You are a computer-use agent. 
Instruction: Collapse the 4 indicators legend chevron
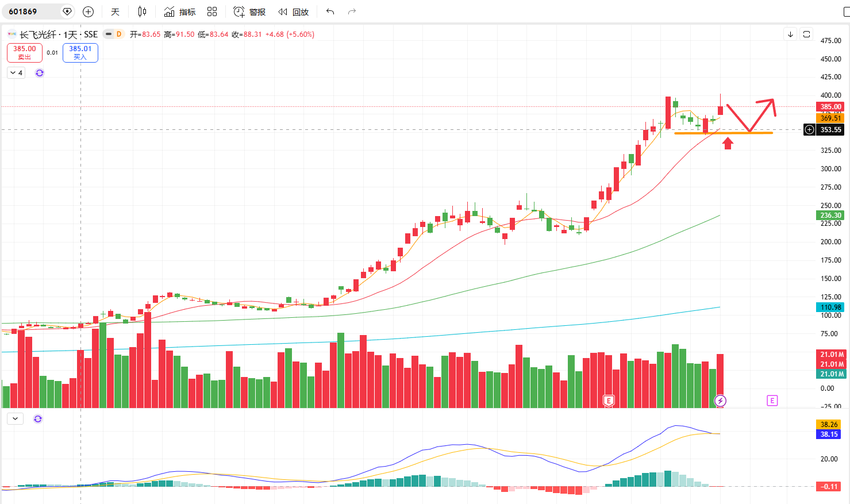(x=16, y=73)
